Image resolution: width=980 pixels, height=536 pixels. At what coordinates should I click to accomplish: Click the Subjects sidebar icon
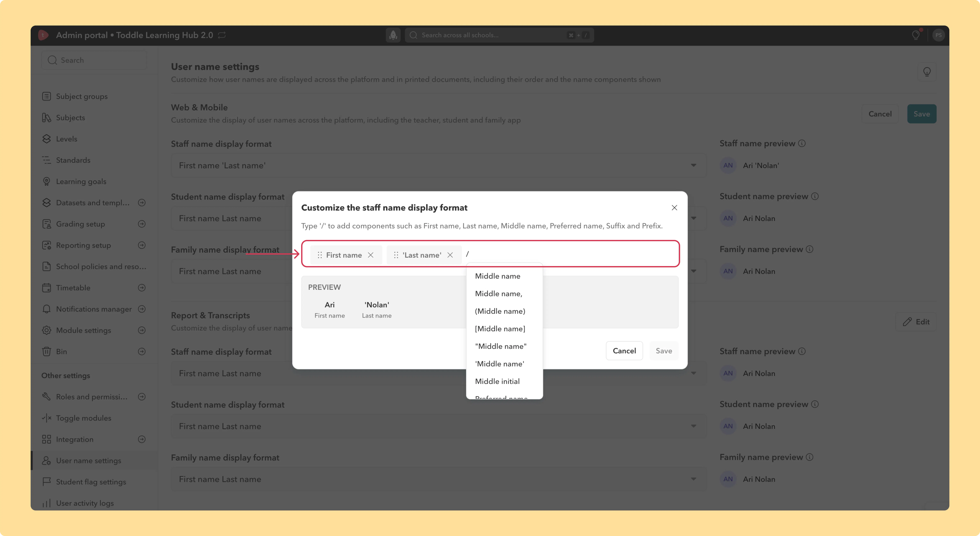click(x=46, y=118)
